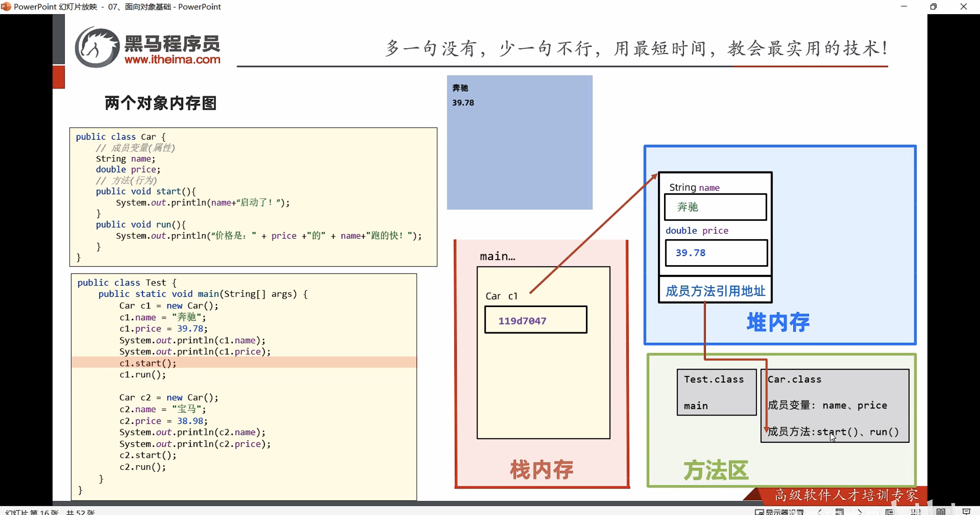Switch to Reading view icon
Viewport: 980px width, 515px height.
point(941,512)
